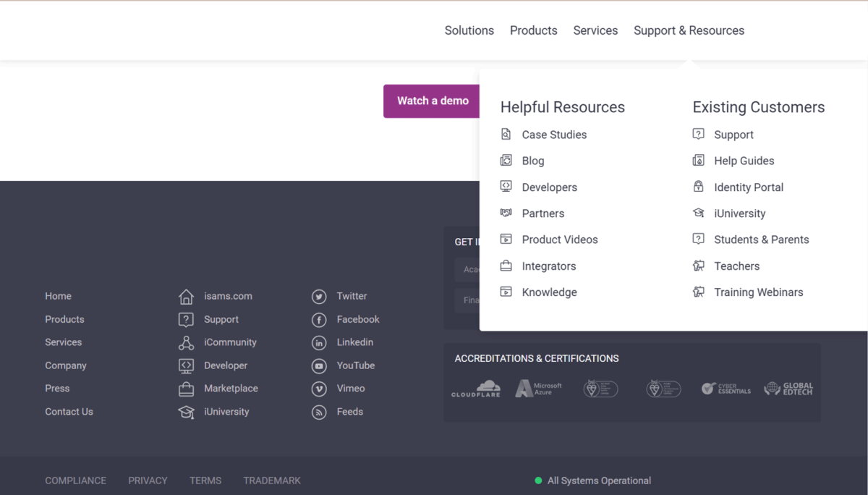Click the house icon beside isams.com
Screen dimensions: 868x495
(185, 296)
